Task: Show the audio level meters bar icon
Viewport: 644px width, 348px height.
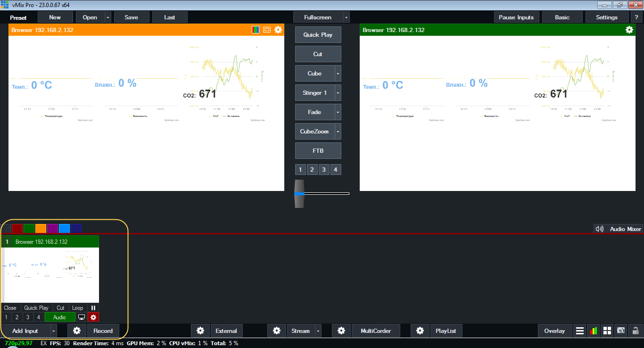Action: (594, 331)
